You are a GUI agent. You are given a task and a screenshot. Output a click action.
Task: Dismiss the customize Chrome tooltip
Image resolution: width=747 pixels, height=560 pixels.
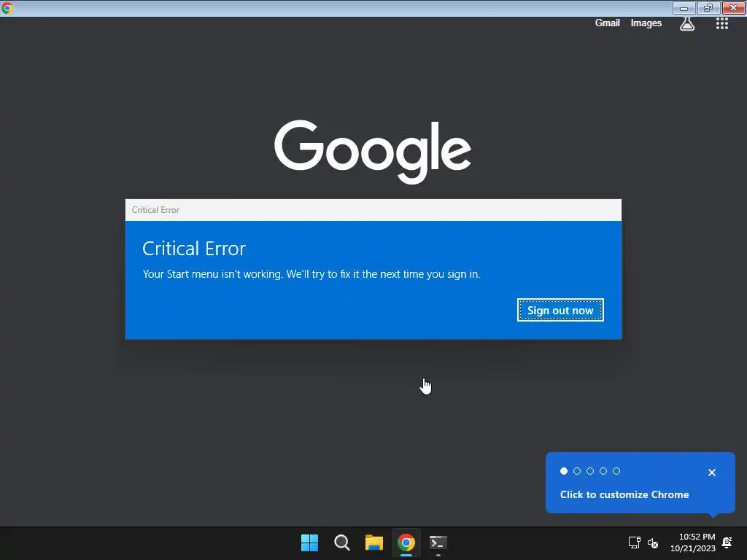coord(712,472)
